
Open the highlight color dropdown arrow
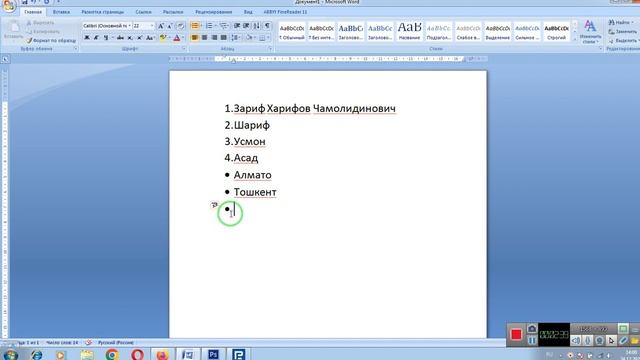tap(169, 38)
